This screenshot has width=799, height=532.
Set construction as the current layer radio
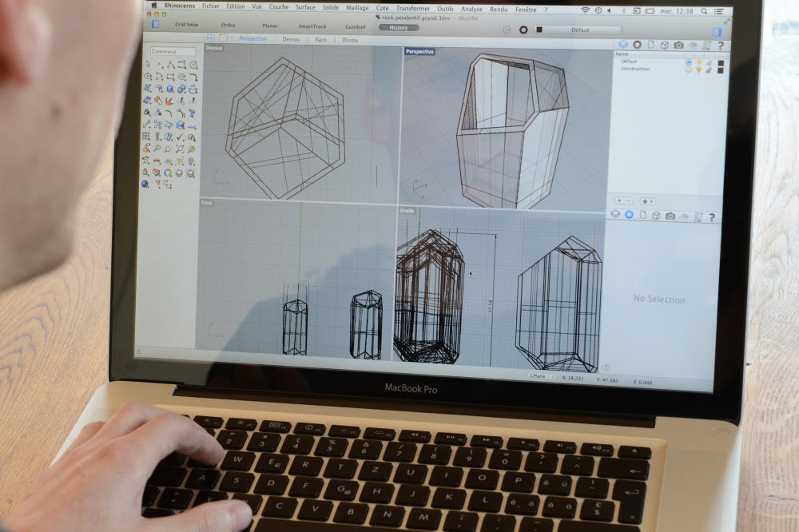pos(688,69)
